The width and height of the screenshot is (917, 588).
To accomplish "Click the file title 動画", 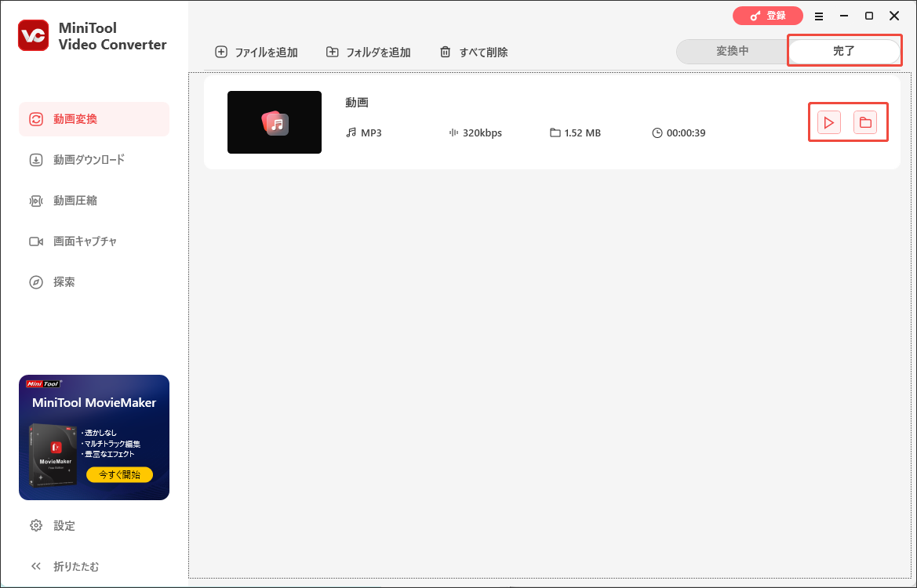I will tap(357, 102).
